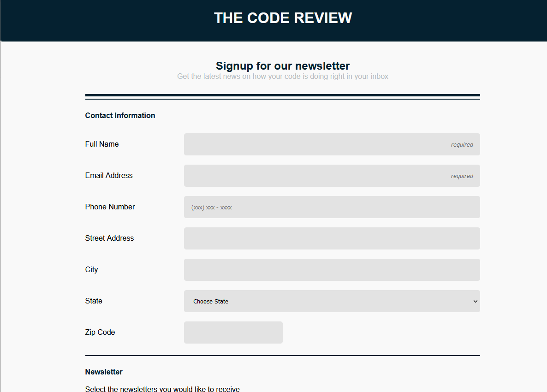
Task: Click into the Street Address field
Action: point(332,238)
